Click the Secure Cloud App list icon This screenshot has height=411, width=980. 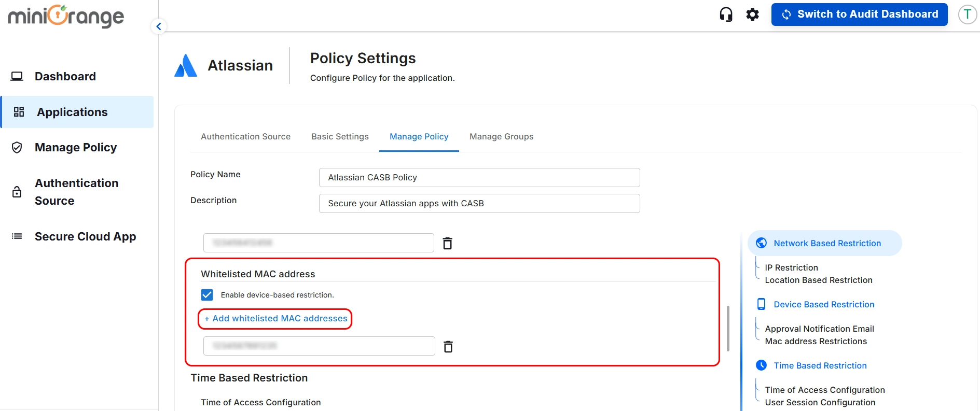tap(17, 236)
